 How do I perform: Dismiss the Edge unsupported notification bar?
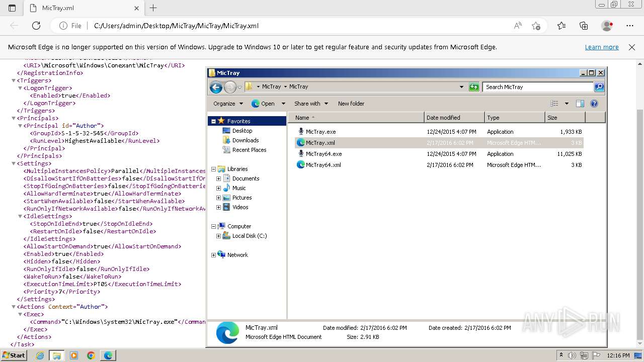(632, 47)
